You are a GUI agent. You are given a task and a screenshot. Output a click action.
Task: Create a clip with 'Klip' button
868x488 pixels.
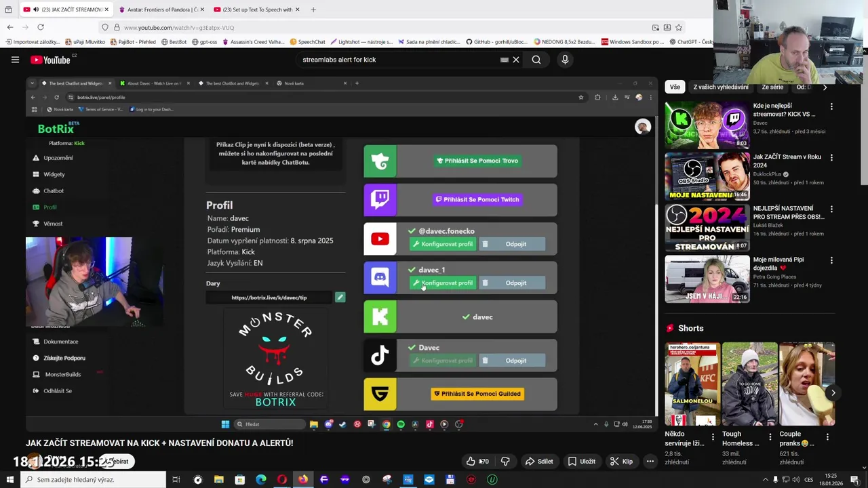[621, 462]
